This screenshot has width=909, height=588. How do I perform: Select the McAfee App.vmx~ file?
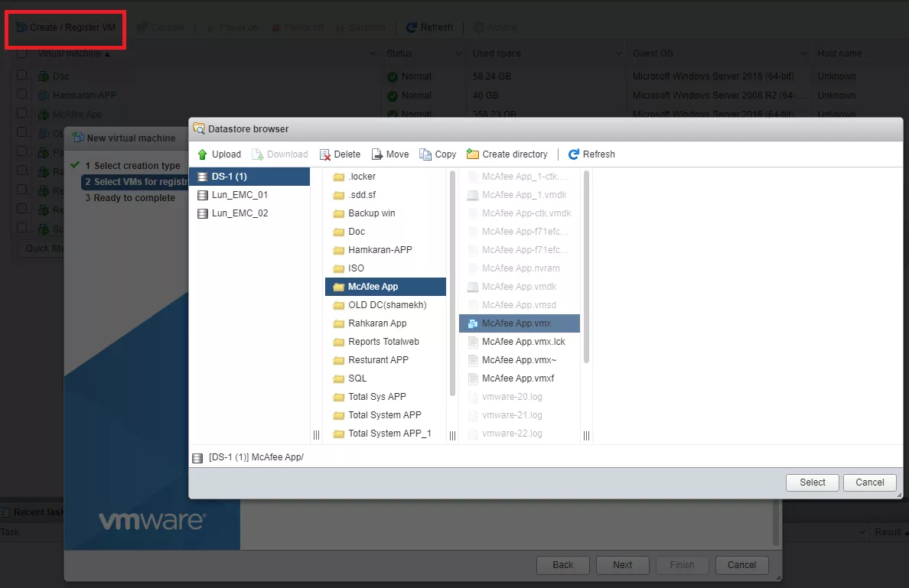pyautogui.click(x=520, y=360)
